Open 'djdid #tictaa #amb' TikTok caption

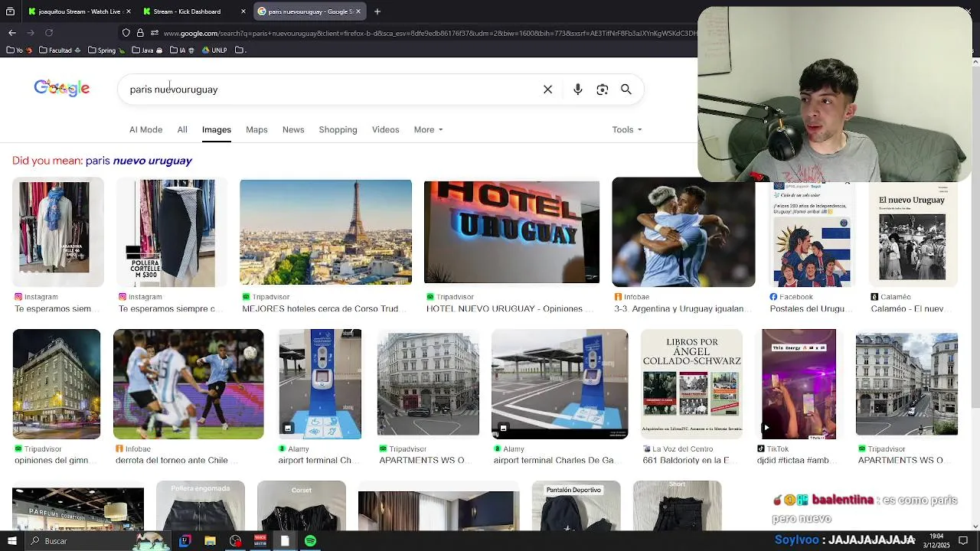click(x=793, y=461)
